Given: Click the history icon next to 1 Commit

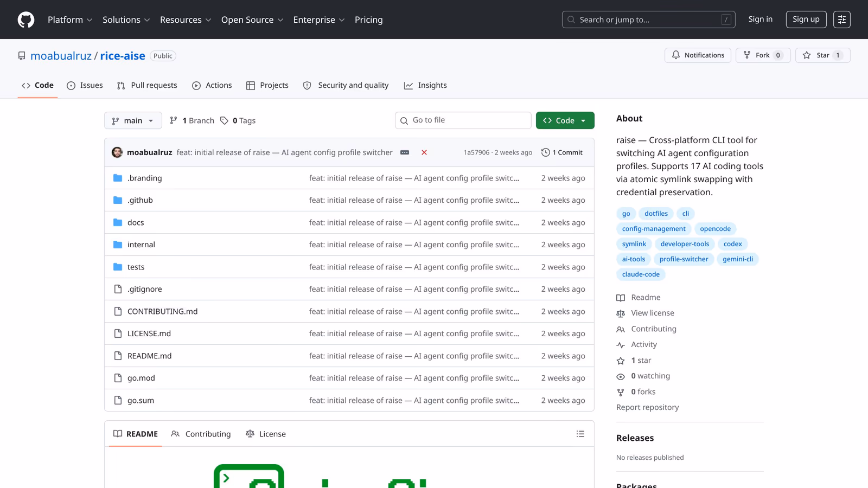Looking at the screenshot, I should pos(545,152).
